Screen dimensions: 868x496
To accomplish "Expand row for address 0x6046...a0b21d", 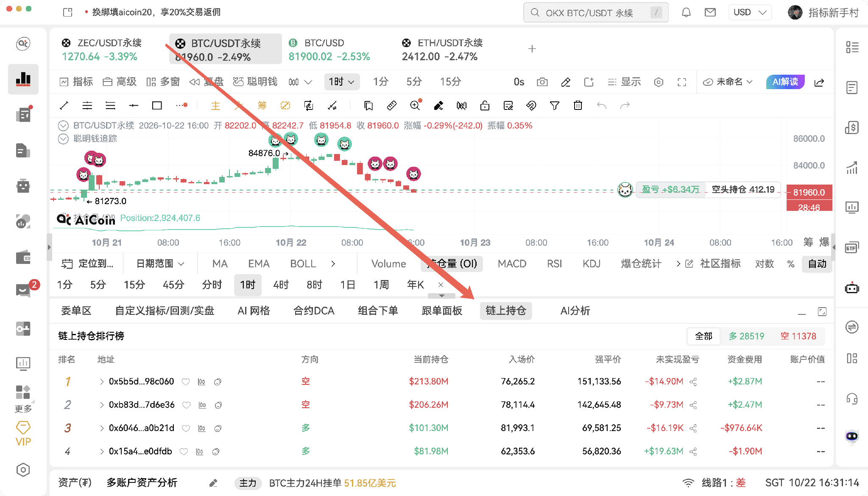I will 102,429.
